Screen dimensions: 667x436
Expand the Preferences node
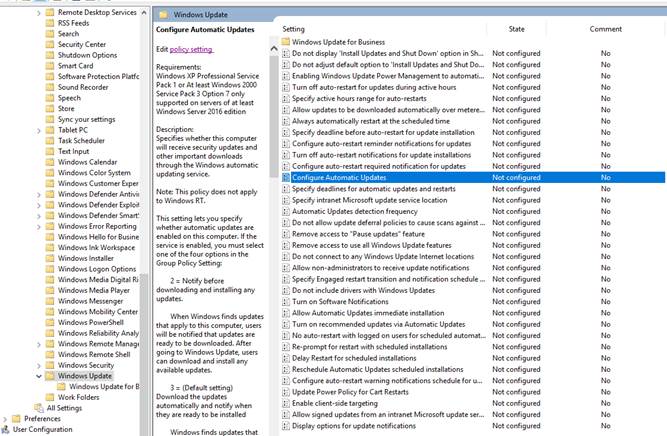[6, 418]
